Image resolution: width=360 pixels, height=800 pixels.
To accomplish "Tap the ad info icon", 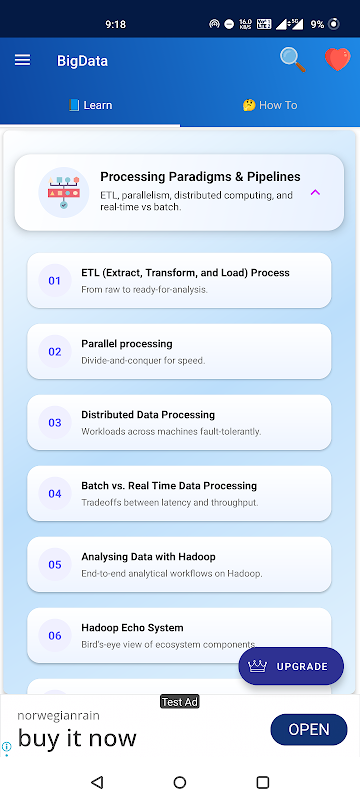I will pos(7,746).
